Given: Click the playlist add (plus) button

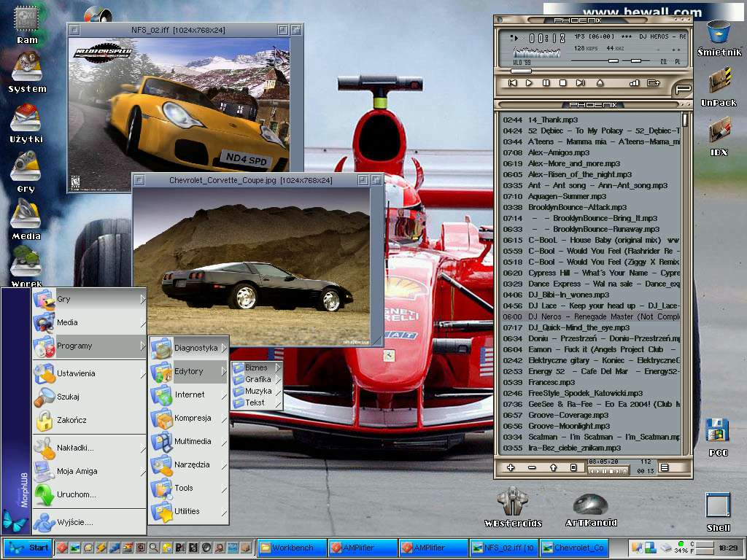Looking at the screenshot, I should (510, 467).
